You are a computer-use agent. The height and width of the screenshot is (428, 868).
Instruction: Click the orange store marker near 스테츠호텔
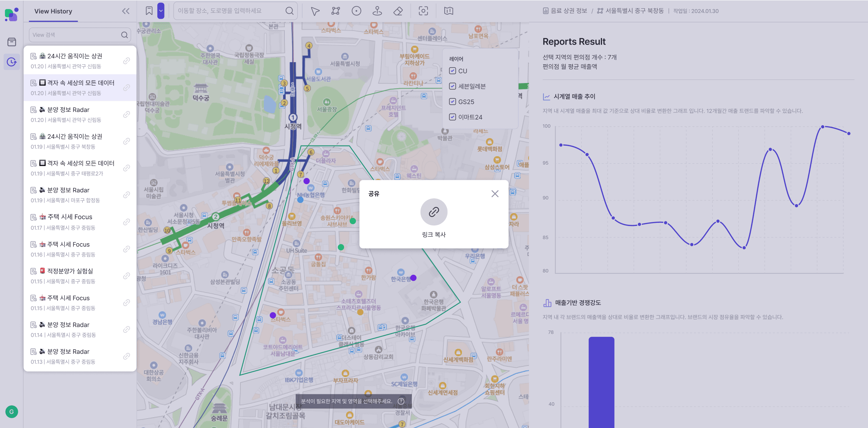pyautogui.click(x=360, y=312)
